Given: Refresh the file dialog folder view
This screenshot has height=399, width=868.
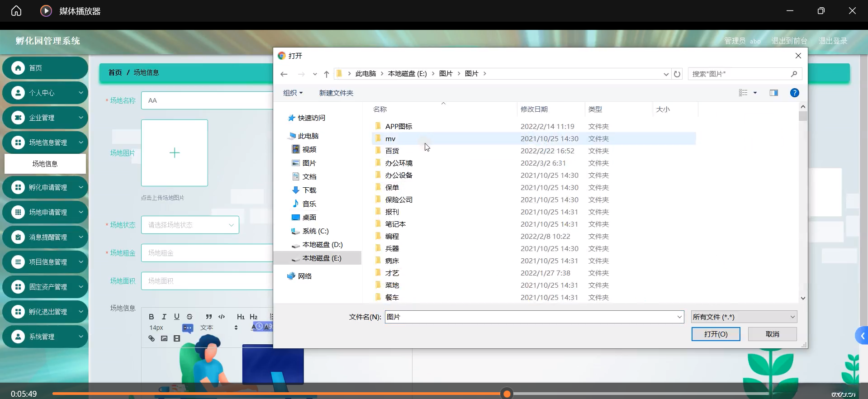Looking at the screenshot, I should click(677, 74).
